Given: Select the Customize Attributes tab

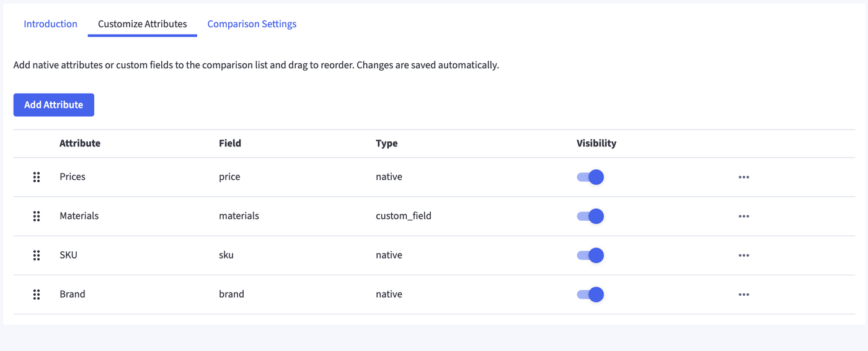Looking at the screenshot, I should coord(143,24).
